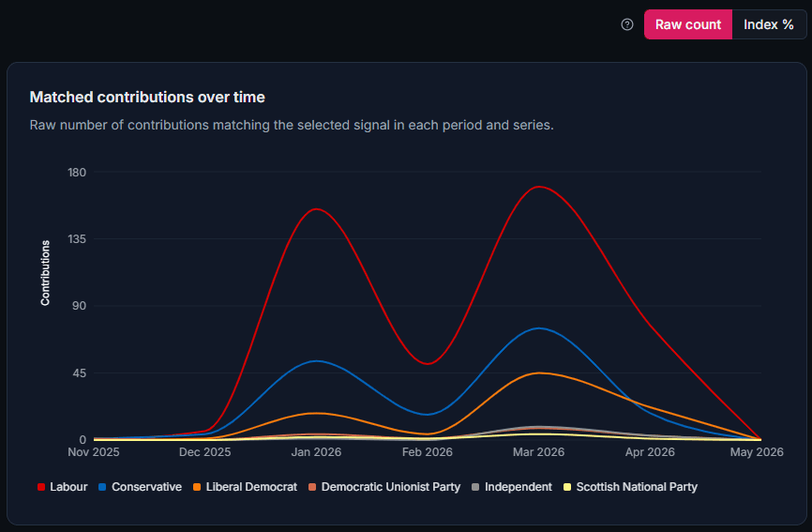Click the Conservative line peak at Mar 2026
This screenshot has width=812, height=532.
539,328
